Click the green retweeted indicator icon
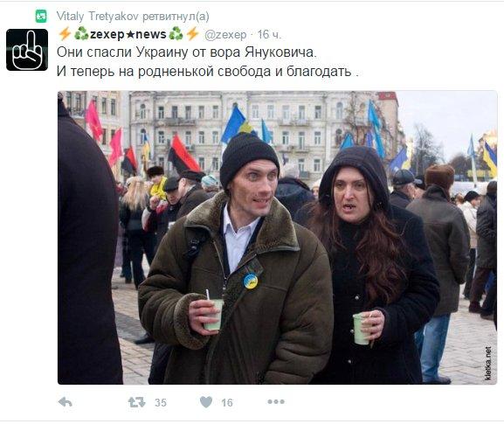The image size is (504, 424). point(41,16)
